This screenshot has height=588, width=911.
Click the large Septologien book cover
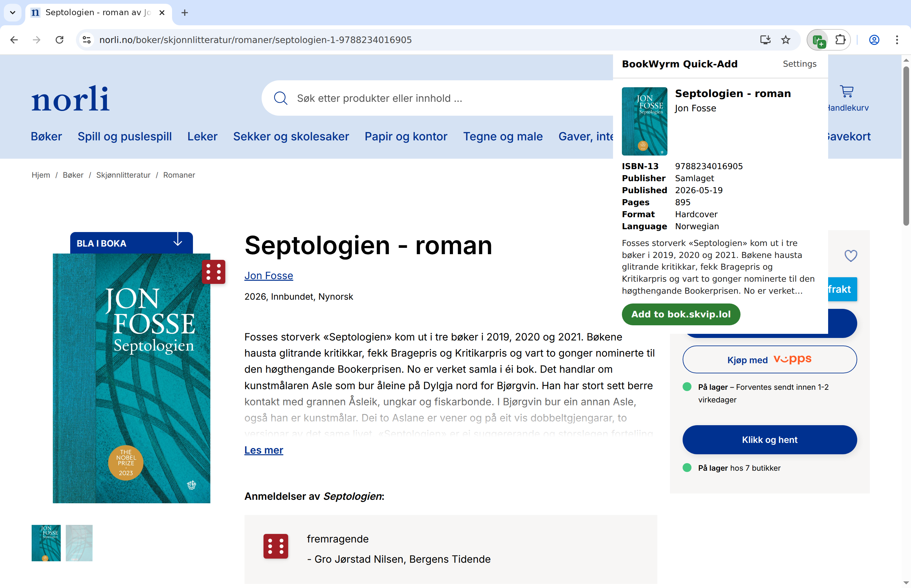pyautogui.click(x=131, y=378)
